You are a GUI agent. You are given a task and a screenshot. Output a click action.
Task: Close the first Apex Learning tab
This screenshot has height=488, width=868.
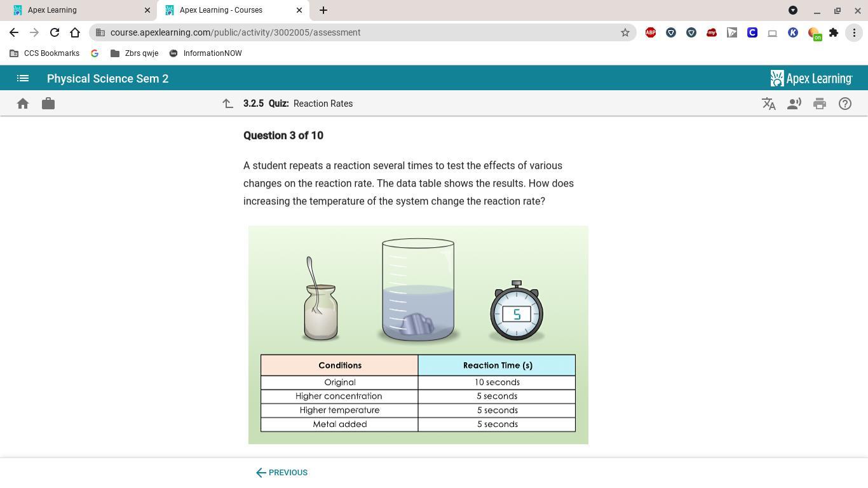(147, 10)
